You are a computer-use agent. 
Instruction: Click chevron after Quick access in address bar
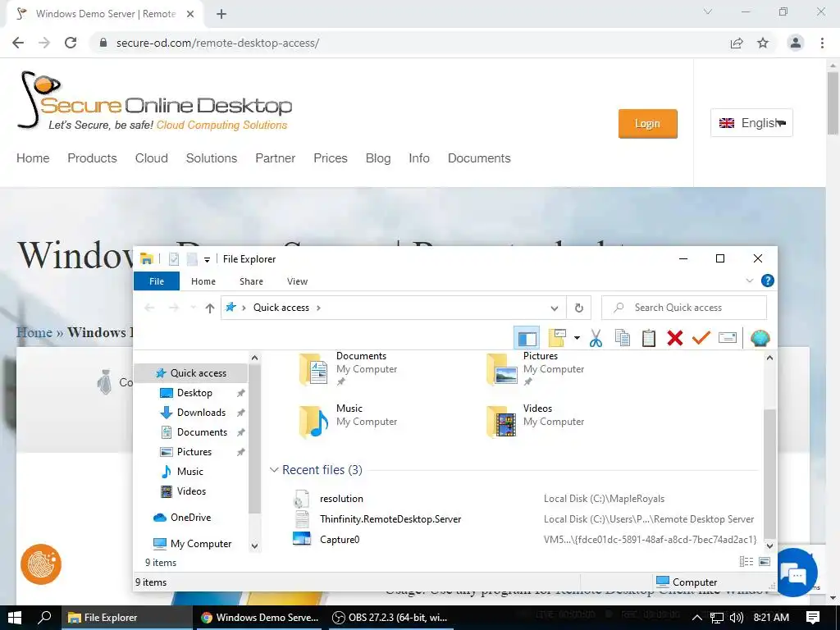pos(319,308)
